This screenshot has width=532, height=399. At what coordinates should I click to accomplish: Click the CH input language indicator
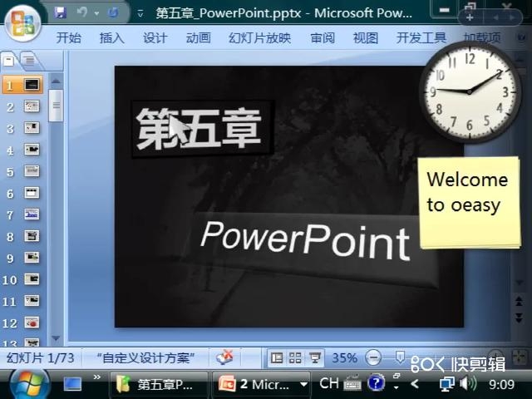click(x=329, y=383)
